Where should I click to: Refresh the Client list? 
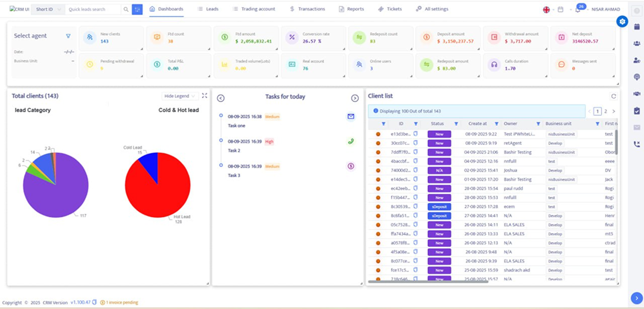614,96
